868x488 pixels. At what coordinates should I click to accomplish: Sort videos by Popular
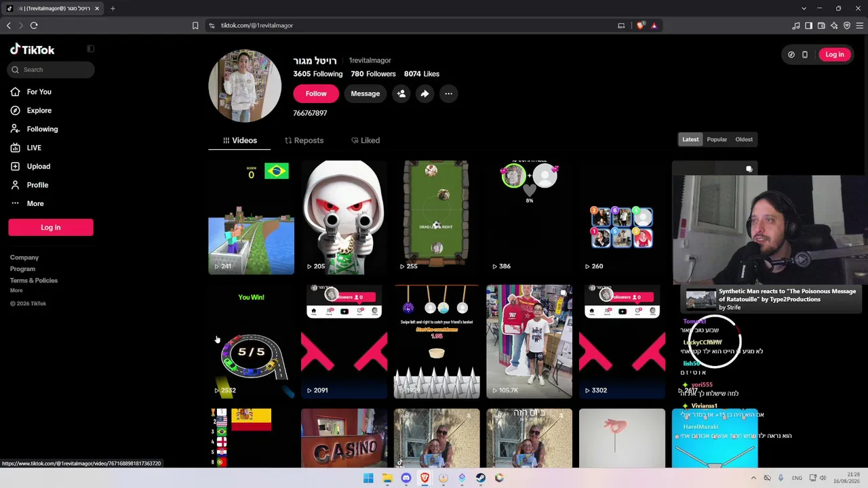(x=717, y=140)
